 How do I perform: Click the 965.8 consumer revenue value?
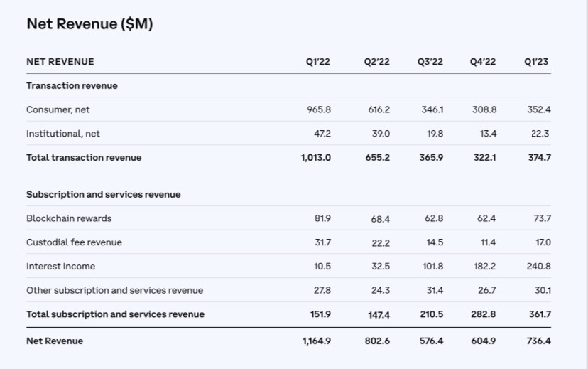319,109
